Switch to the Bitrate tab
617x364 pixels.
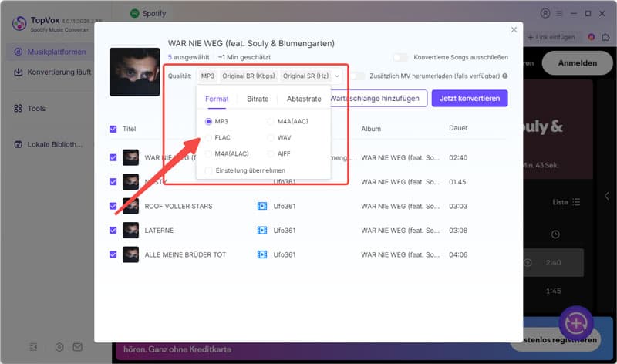coord(258,99)
